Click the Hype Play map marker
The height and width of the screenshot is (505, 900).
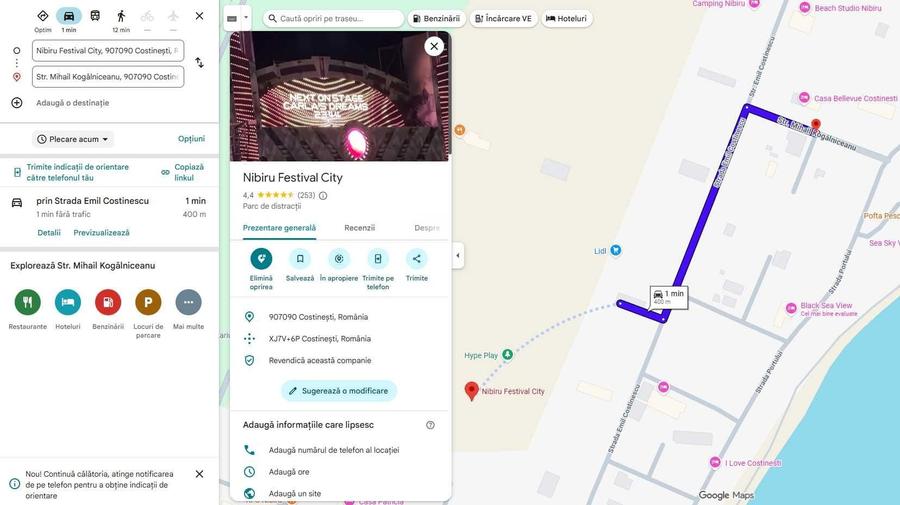pyautogui.click(x=507, y=355)
